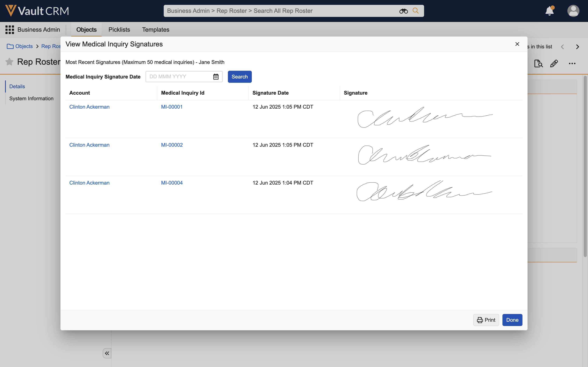
Task: Open the MI-00002 medical inquiry link
Action: pos(172,145)
